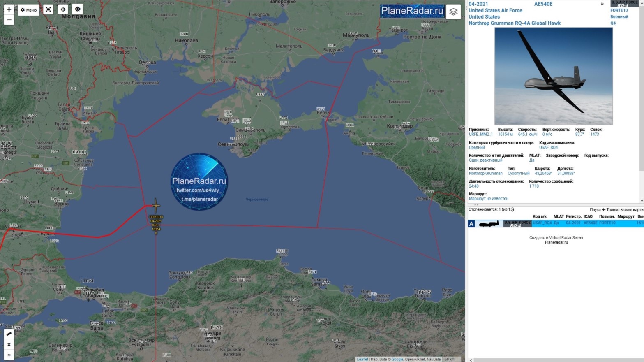Click ICAO code AE540E in detail header
The image size is (644, 362).
pyautogui.click(x=543, y=4)
